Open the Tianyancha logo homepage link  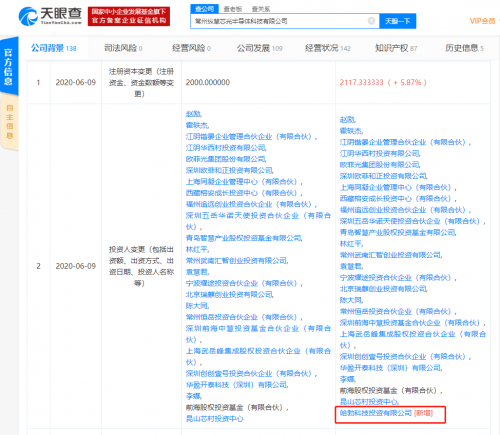coord(50,16)
